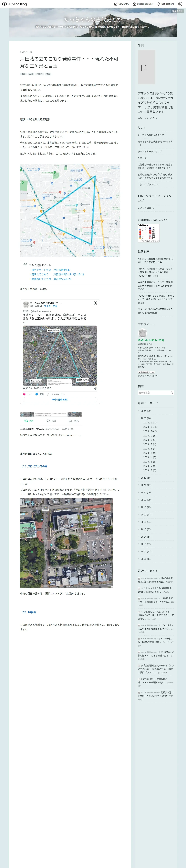Open the article title 戸田蕨の立てこもり発砲事件
The image size is (186, 868).
point(69,62)
